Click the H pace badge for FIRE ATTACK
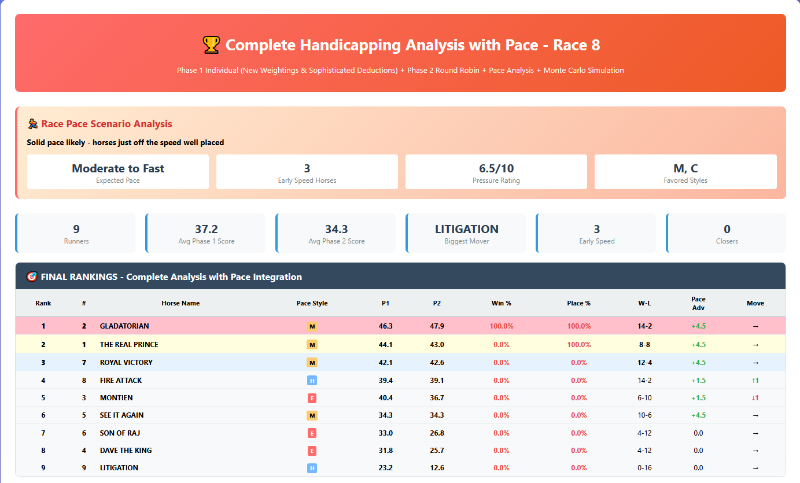This screenshot has height=483, width=800. pos(312,380)
